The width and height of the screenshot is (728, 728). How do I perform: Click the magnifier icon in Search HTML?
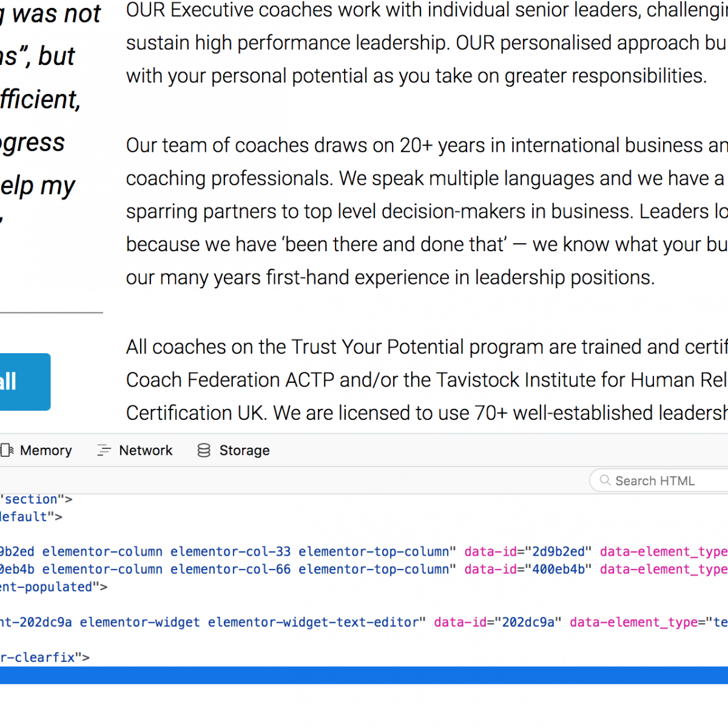coord(605,480)
